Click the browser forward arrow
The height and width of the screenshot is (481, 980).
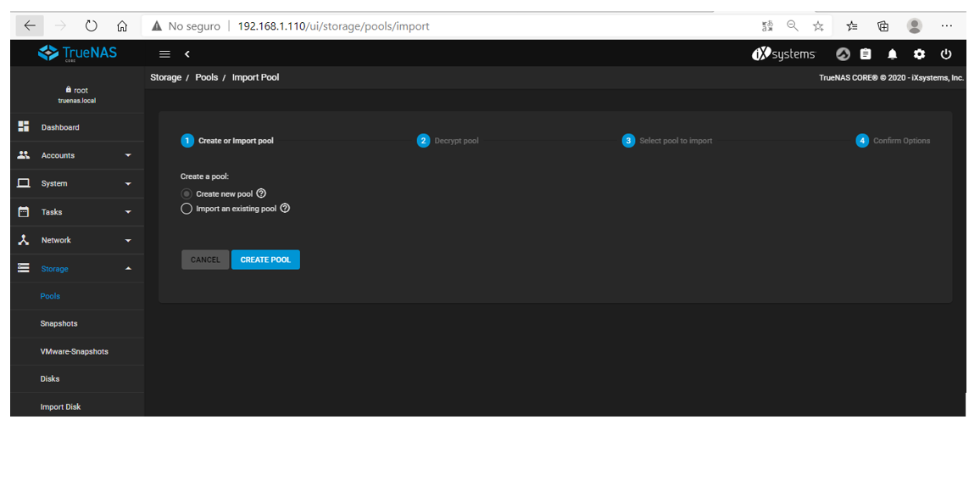[61, 26]
